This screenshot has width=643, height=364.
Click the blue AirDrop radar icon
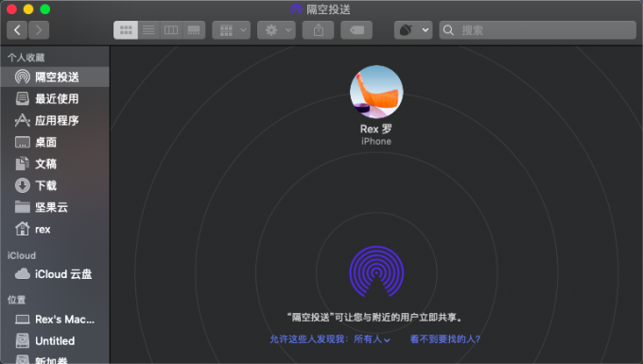click(376, 271)
